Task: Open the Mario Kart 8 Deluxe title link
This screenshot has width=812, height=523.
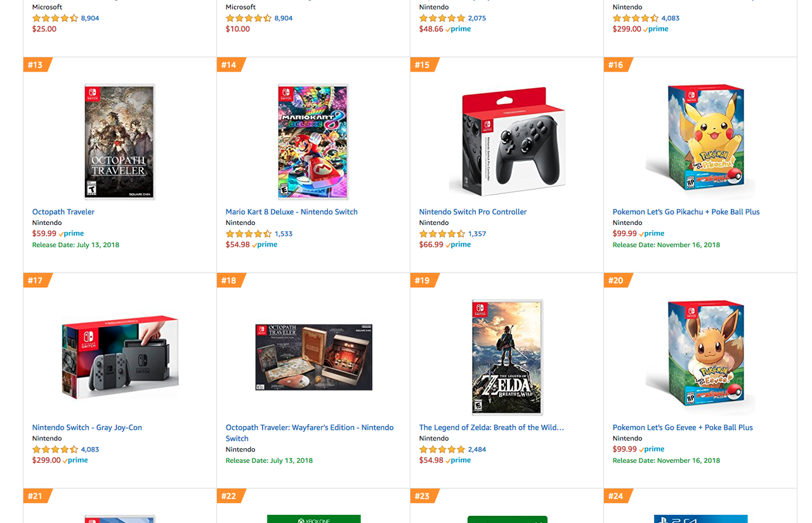Action: pyautogui.click(x=292, y=212)
